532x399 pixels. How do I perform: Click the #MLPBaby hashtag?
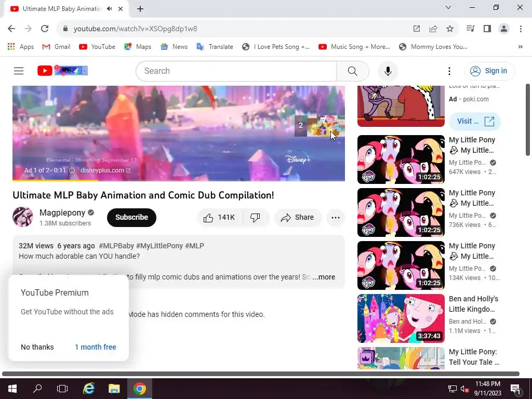click(x=116, y=246)
